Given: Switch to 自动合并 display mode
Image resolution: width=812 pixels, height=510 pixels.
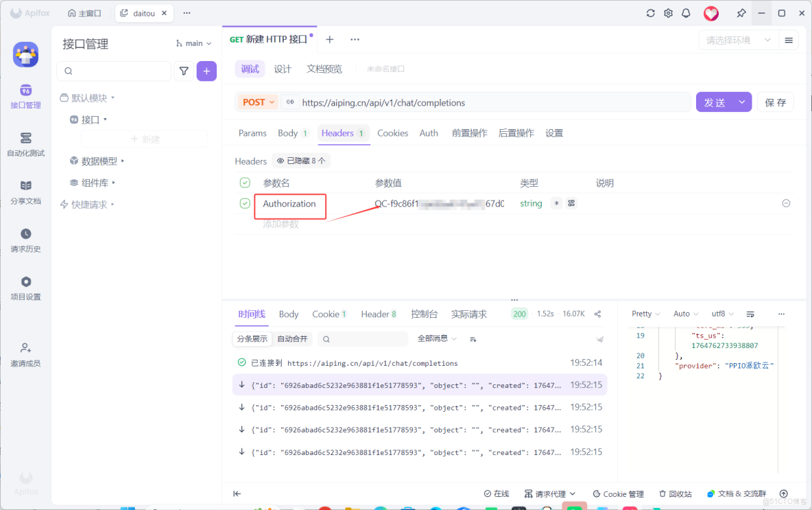Looking at the screenshot, I should pyautogui.click(x=294, y=338).
